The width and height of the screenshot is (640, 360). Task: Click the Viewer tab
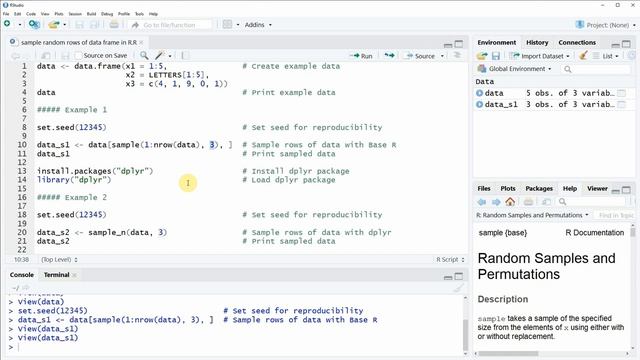pyautogui.click(x=597, y=189)
